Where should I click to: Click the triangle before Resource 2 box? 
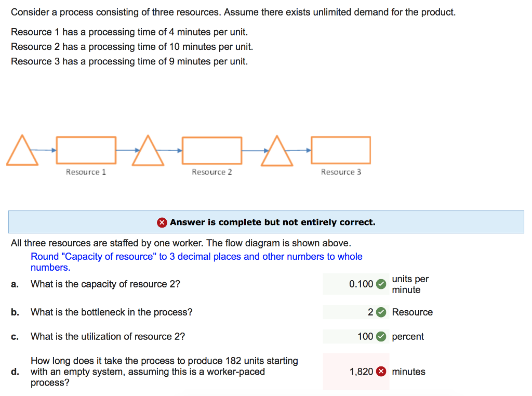(x=148, y=150)
